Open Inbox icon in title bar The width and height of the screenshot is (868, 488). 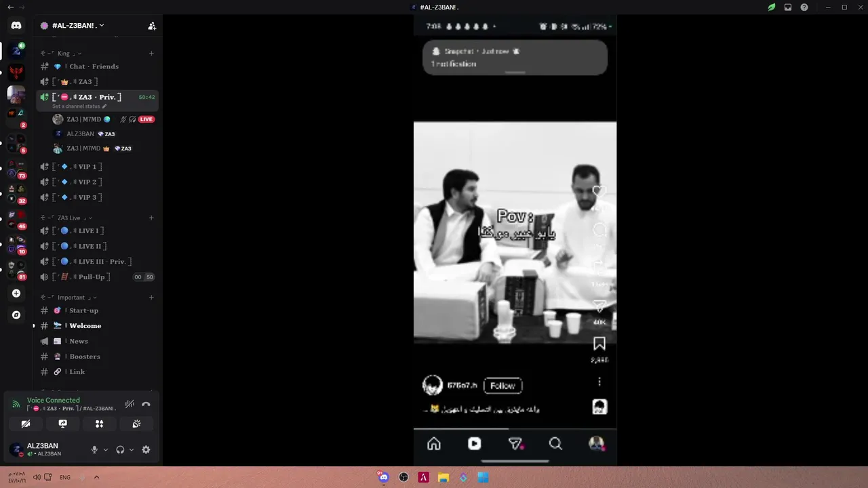click(788, 7)
